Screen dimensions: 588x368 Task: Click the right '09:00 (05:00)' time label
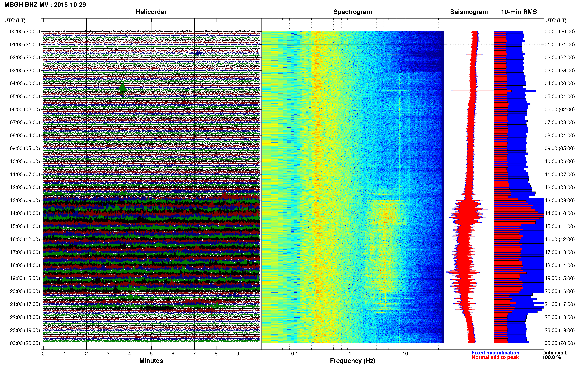[x=560, y=148]
